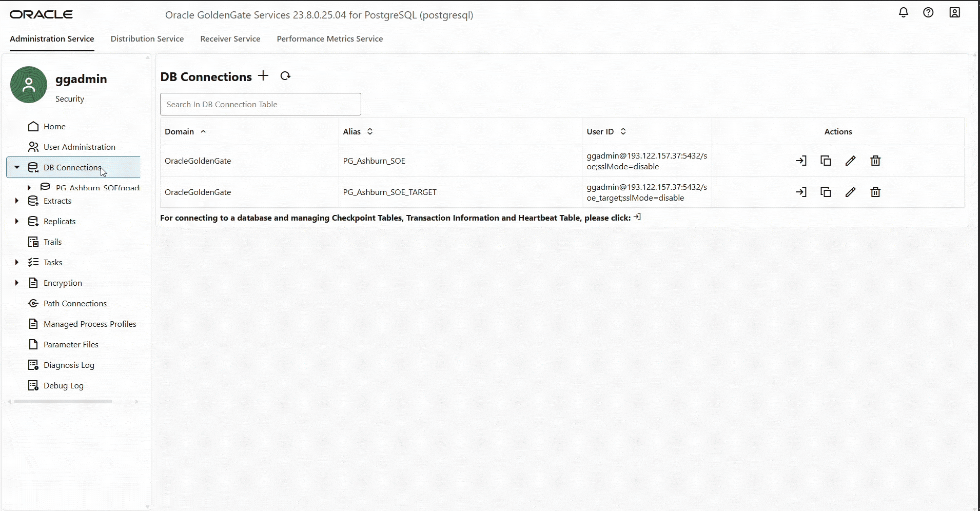Click the Debug Log icon

33,385
